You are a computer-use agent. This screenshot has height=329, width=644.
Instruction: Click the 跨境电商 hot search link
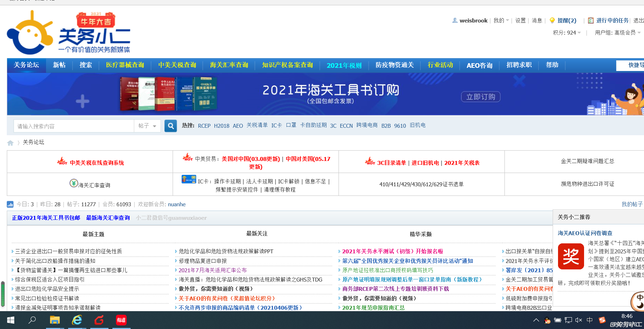367,125
